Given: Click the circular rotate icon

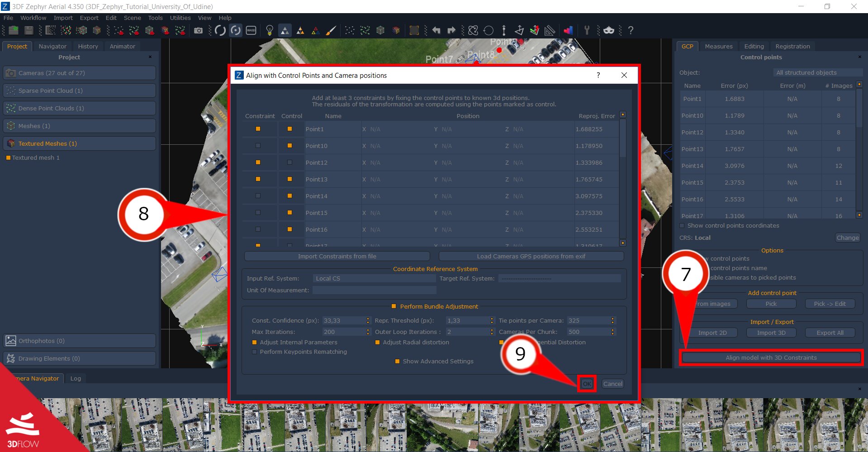Looking at the screenshot, I should coord(489,30).
